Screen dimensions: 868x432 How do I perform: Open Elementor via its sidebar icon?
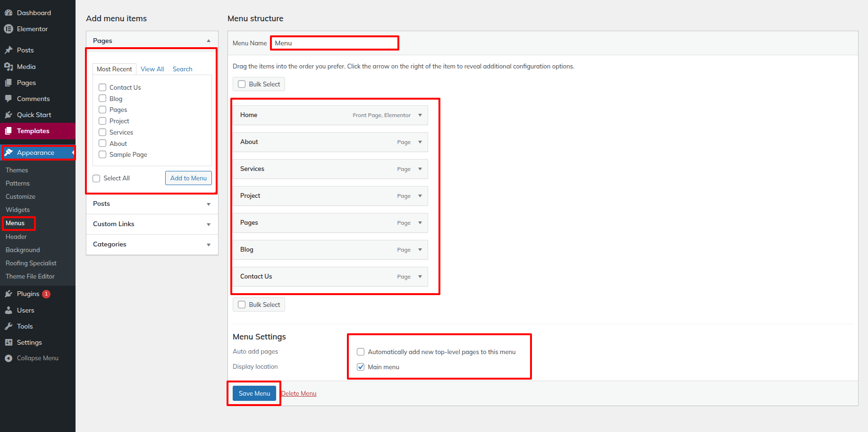click(x=8, y=29)
